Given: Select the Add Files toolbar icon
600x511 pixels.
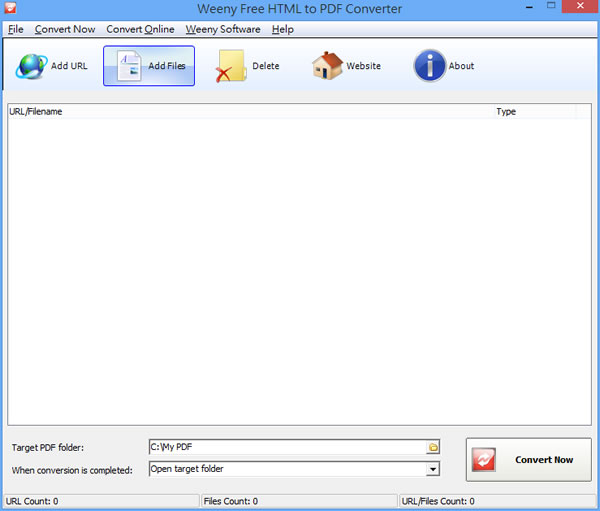Looking at the screenshot, I should pyautogui.click(x=130, y=66).
